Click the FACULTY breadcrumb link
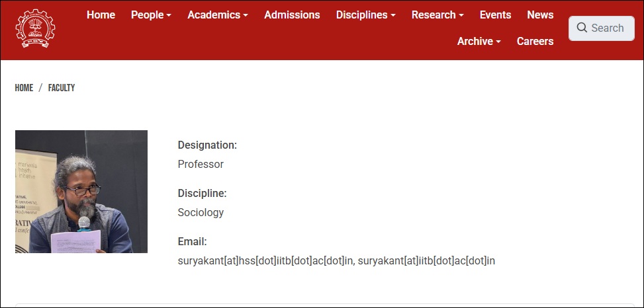Image resolution: width=644 pixels, height=308 pixels. click(62, 88)
